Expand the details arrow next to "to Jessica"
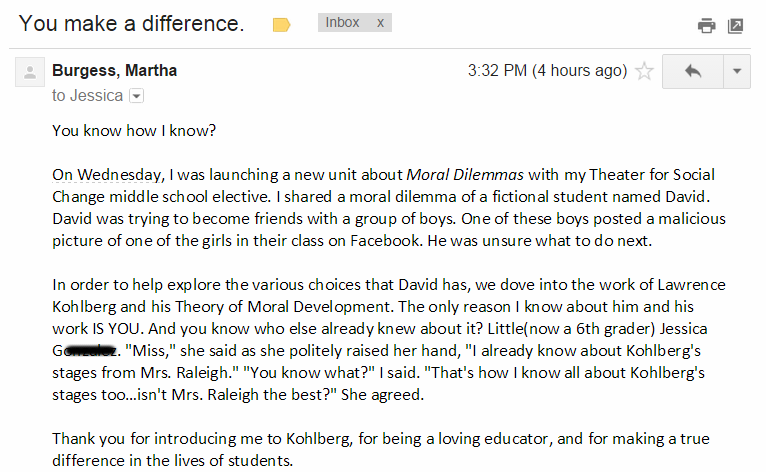The image size is (766, 472). [x=137, y=96]
